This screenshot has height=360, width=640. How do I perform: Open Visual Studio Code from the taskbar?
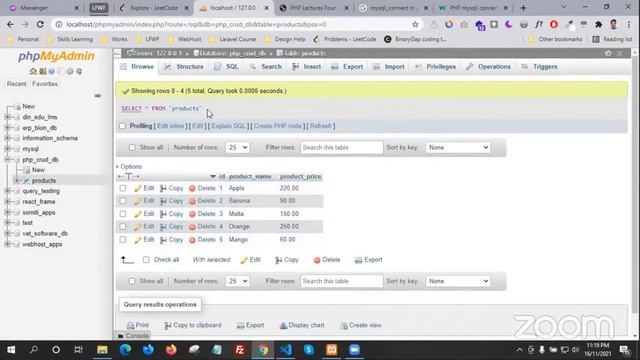coord(286,350)
